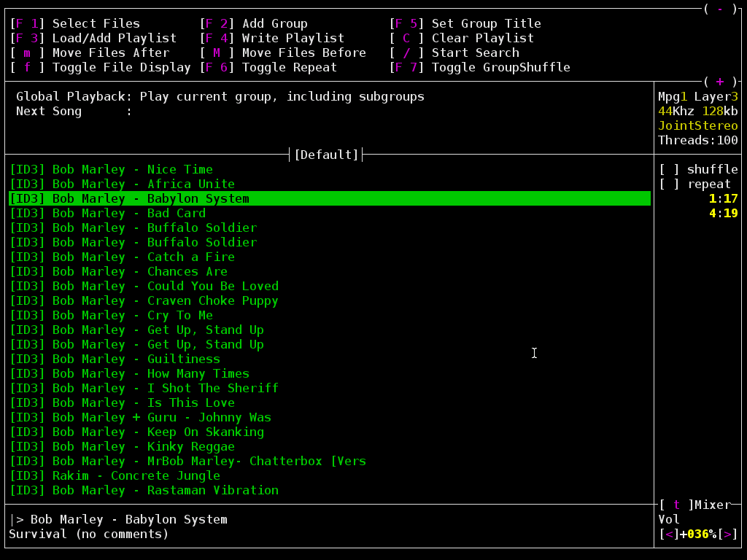Click the JointStereo info label
Image resolution: width=747 pixels, height=560 pixels.
click(x=698, y=125)
